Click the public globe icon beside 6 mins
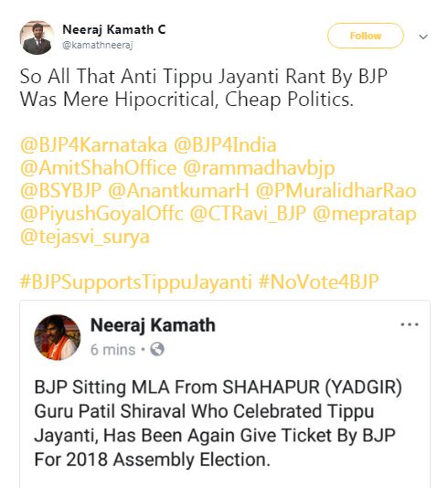Image resolution: width=448 pixels, height=488 pixels. [x=157, y=349]
